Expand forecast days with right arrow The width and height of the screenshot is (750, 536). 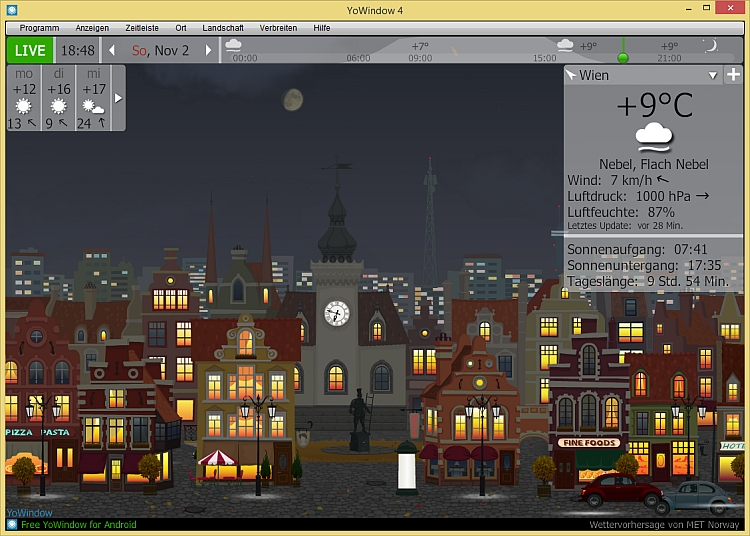[118, 98]
